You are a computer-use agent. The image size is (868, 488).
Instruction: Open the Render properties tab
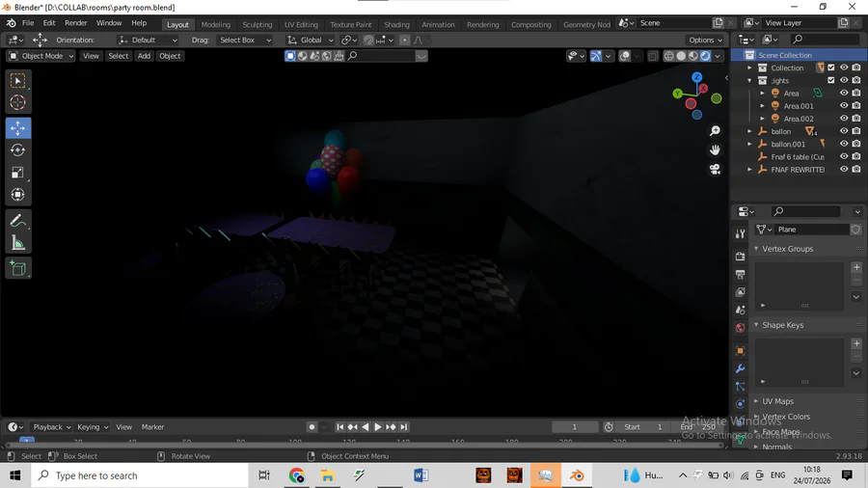point(740,257)
